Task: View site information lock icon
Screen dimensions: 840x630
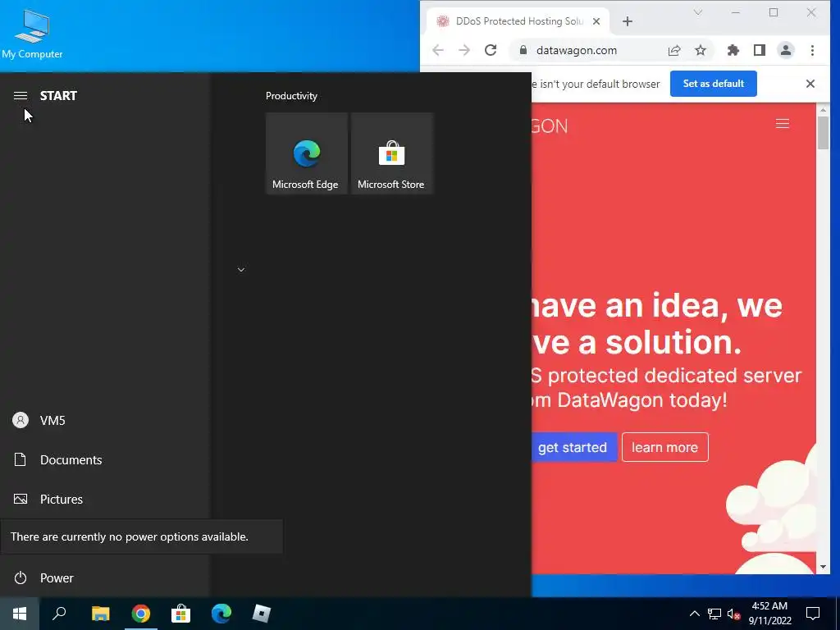Action: click(523, 50)
